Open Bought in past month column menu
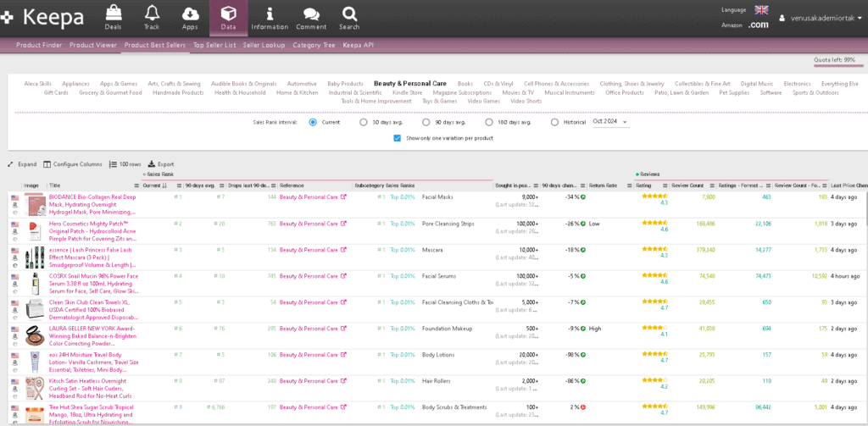This screenshot has width=868, height=426. 534,185
